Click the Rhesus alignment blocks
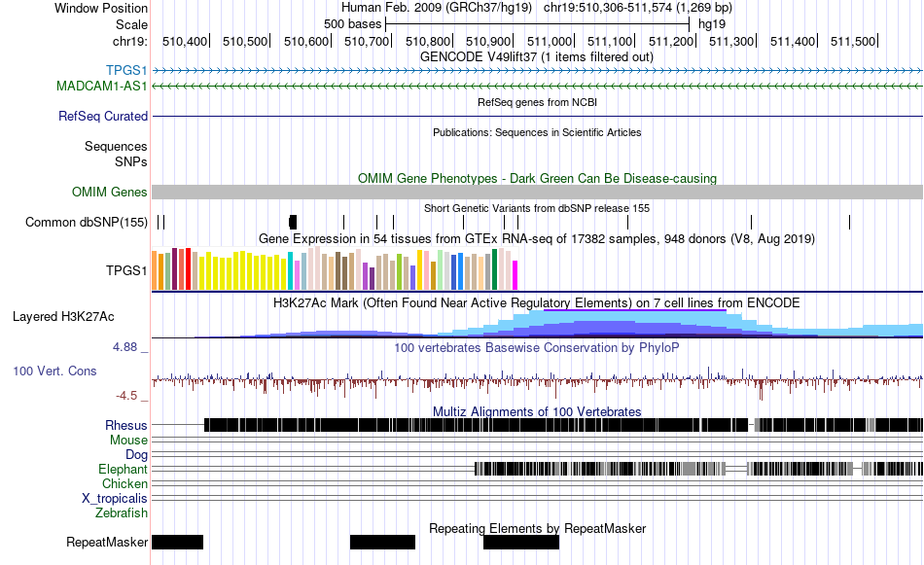Image resolution: width=924 pixels, height=565 pixels. (x=563, y=425)
